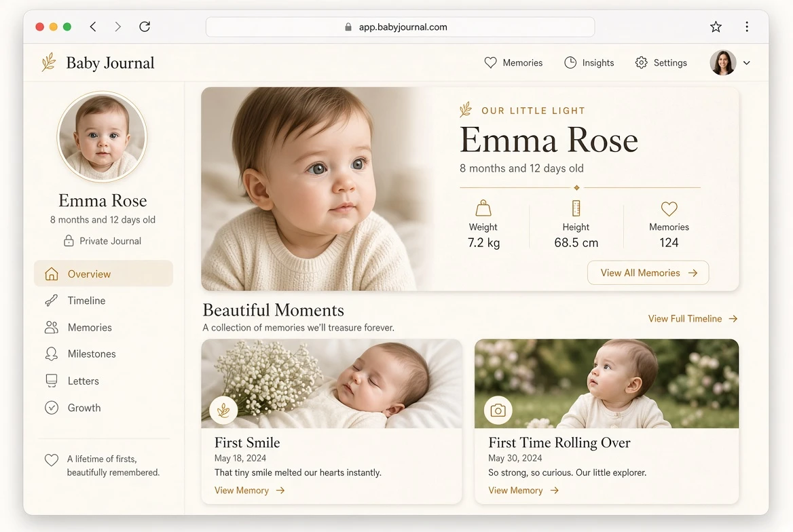Reload the page with refresh icon
Image resolution: width=793 pixels, height=532 pixels.
coord(145,26)
